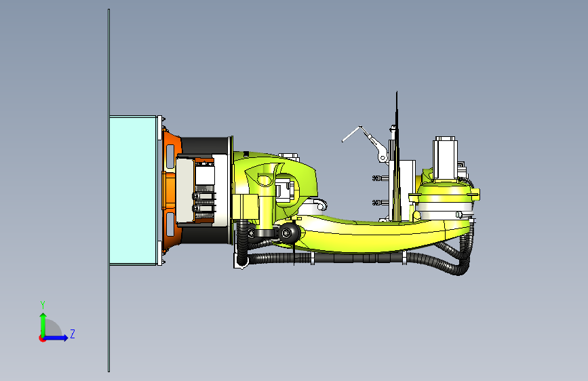Click the Z label of coordinate triad
This screenshot has height=381, width=588.
[73, 334]
